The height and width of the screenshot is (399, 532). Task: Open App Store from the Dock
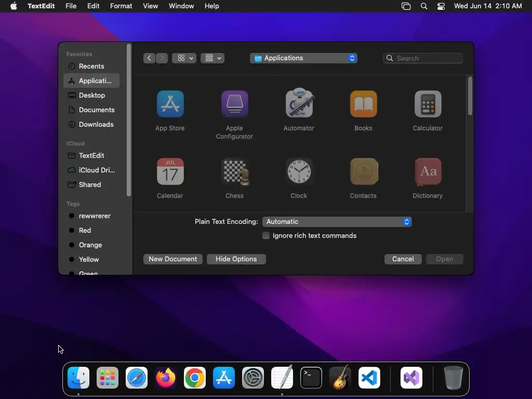pyautogui.click(x=224, y=378)
